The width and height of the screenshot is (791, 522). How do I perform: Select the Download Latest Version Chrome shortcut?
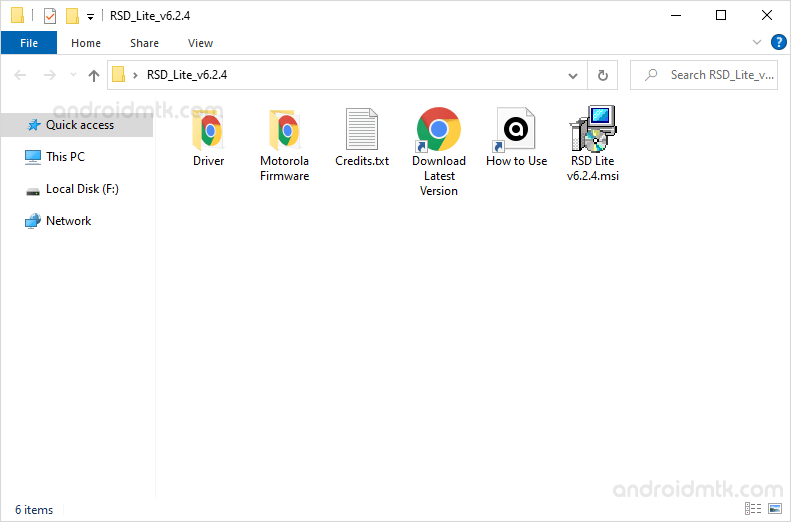(438, 129)
